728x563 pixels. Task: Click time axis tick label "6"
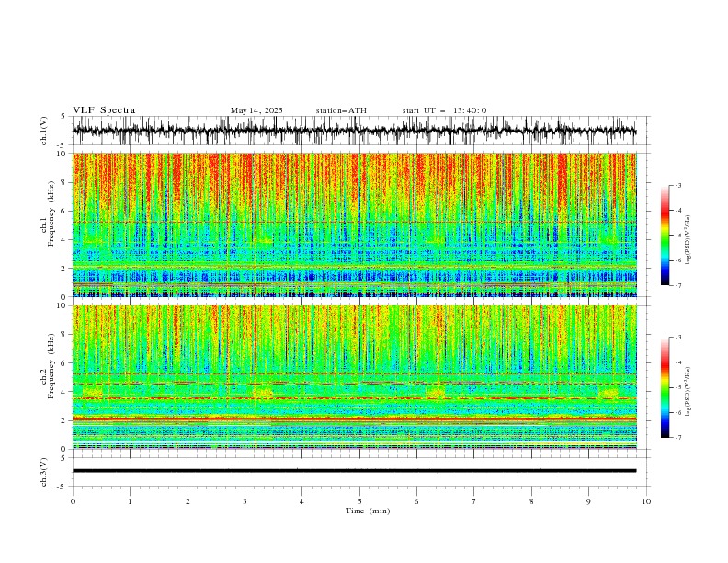tap(416, 501)
